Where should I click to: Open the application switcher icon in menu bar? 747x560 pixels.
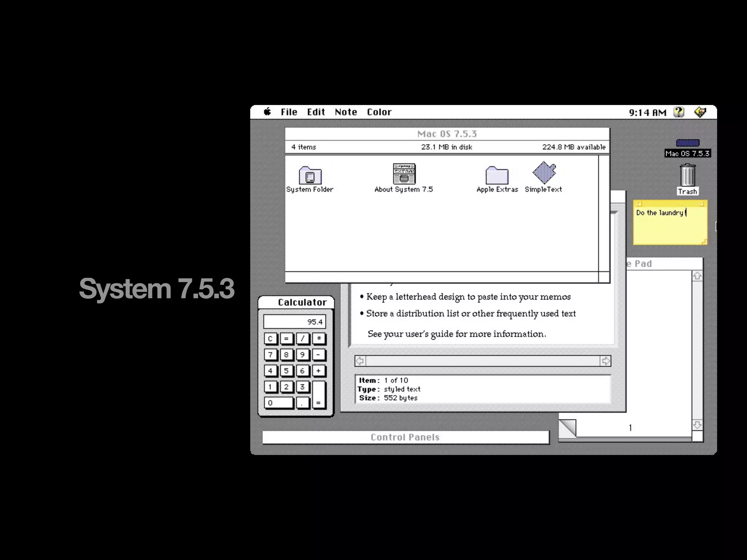[x=700, y=112]
